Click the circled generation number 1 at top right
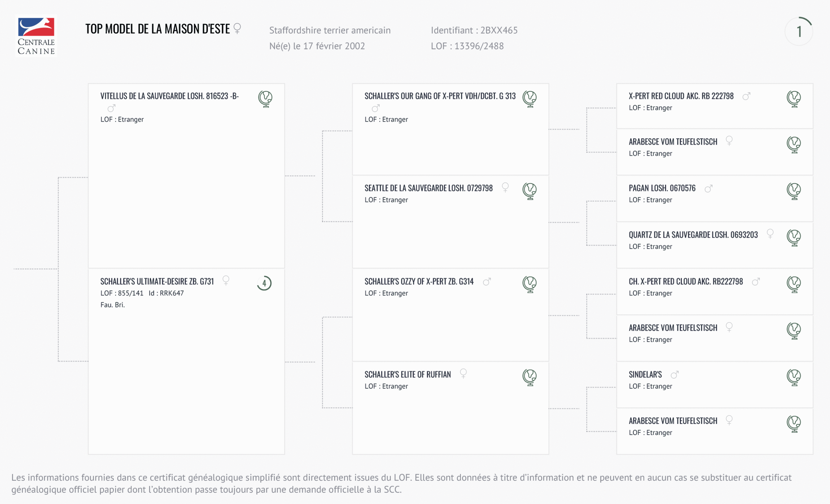The height and width of the screenshot is (504, 830). (x=799, y=32)
